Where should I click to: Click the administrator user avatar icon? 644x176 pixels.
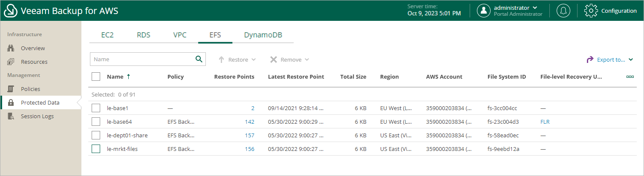483,11
